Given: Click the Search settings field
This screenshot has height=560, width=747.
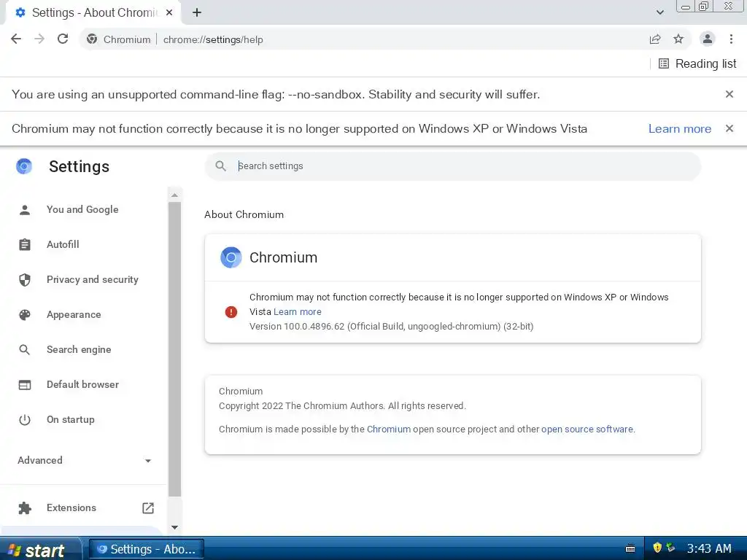Looking at the screenshot, I should [x=452, y=166].
